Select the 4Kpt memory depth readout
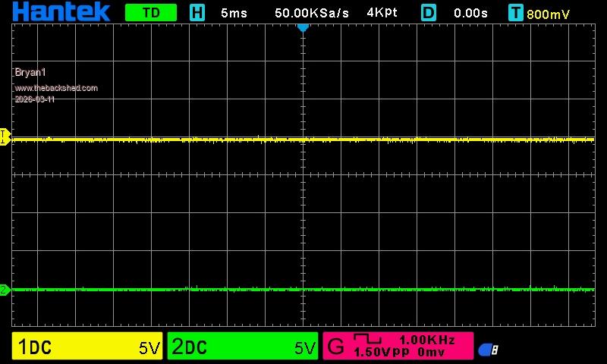Viewport: 607px width, 364px height. 382,13
